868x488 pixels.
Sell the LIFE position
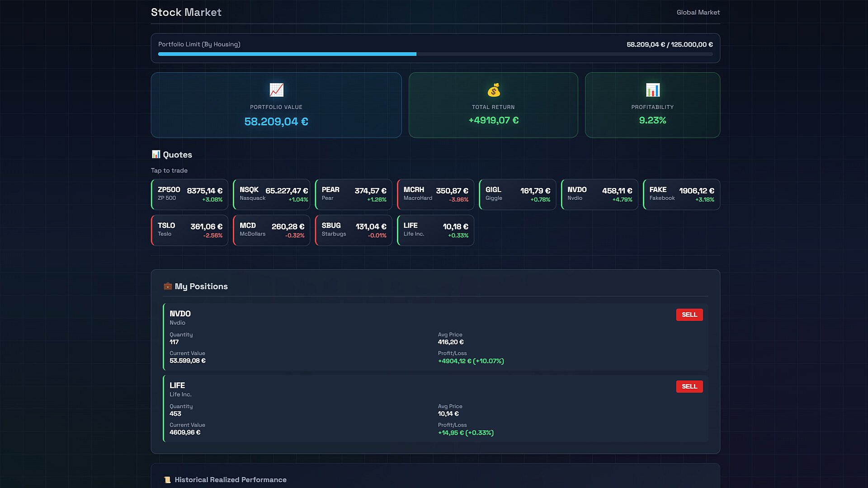tap(689, 386)
